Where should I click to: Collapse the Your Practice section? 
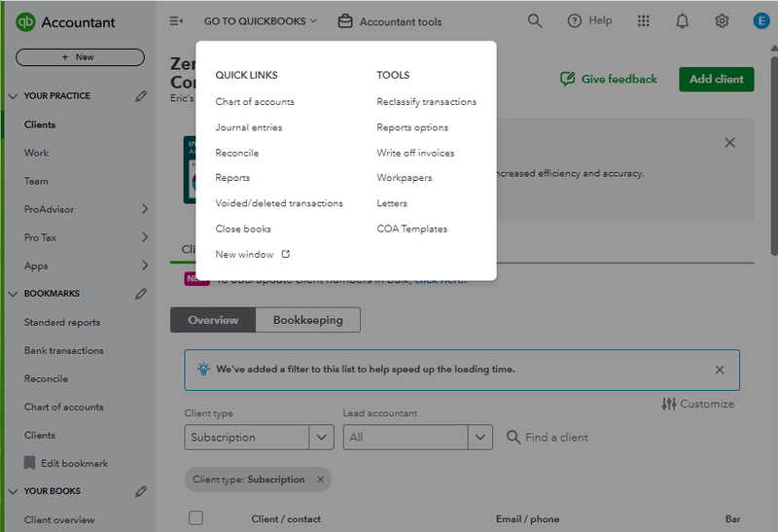[13, 95]
